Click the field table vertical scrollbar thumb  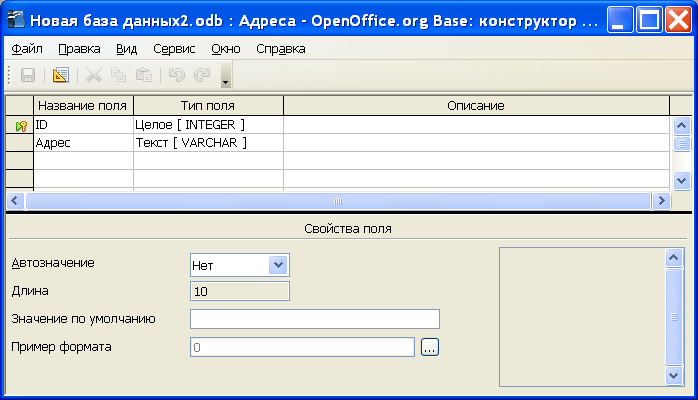pos(682,144)
